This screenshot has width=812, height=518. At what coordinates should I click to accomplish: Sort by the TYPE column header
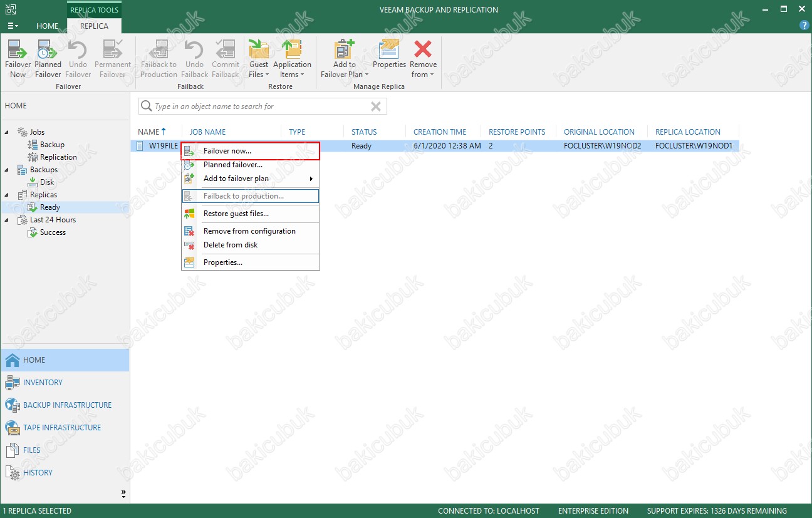click(x=297, y=132)
